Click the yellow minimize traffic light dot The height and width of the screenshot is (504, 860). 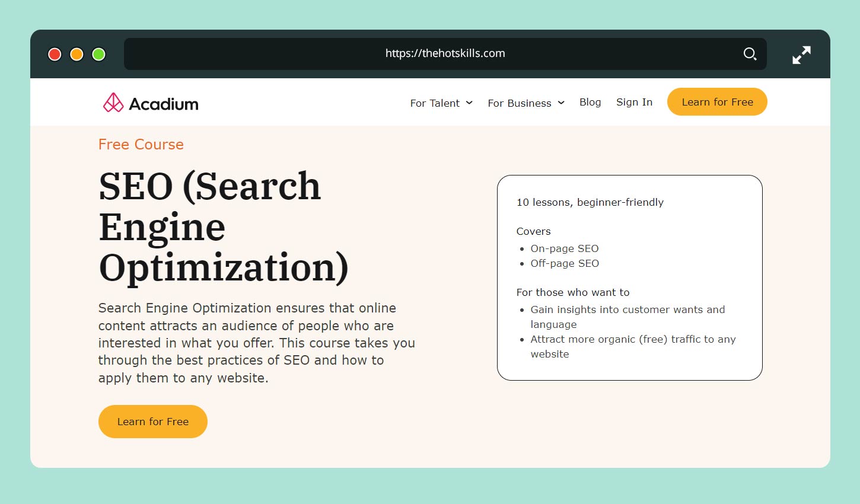pos(76,54)
